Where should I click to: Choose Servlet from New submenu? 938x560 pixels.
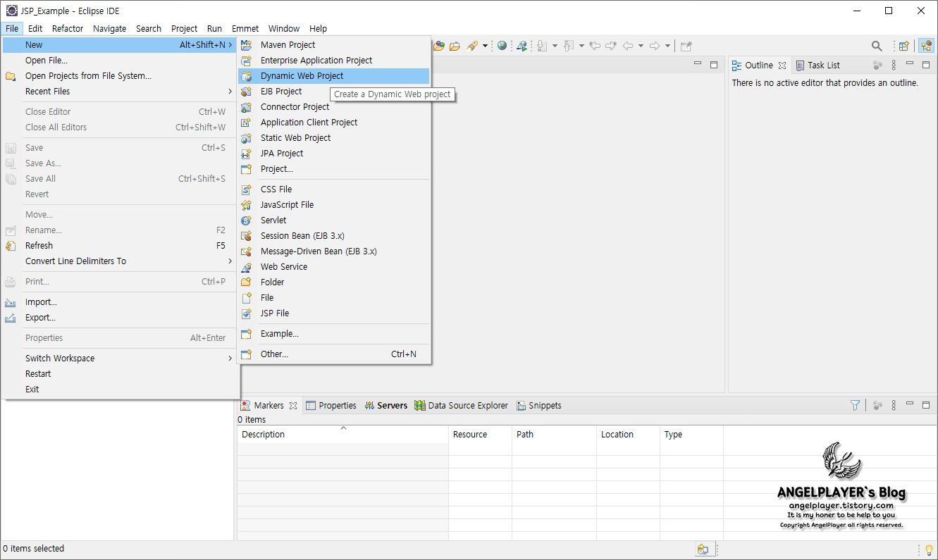[x=334, y=220]
